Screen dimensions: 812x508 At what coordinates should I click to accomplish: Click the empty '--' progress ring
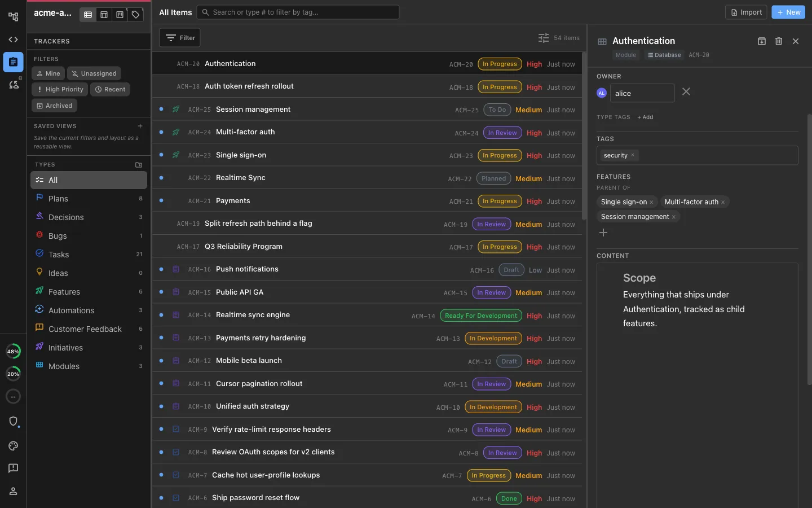(x=13, y=396)
